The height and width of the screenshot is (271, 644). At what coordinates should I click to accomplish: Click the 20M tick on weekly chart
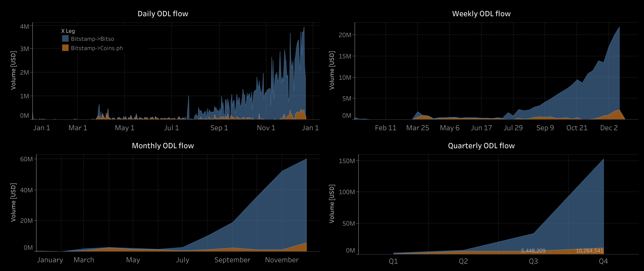(x=345, y=35)
